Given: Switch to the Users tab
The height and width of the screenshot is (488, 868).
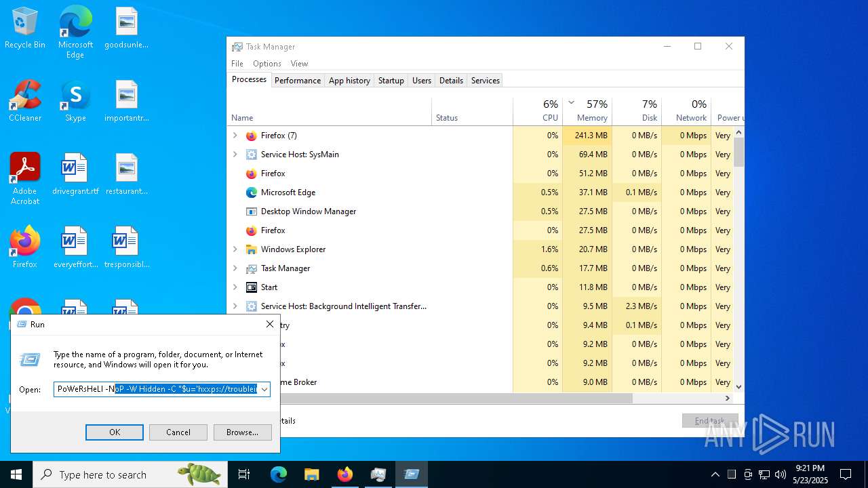Looking at the screenshot, I should pos(422,81).
